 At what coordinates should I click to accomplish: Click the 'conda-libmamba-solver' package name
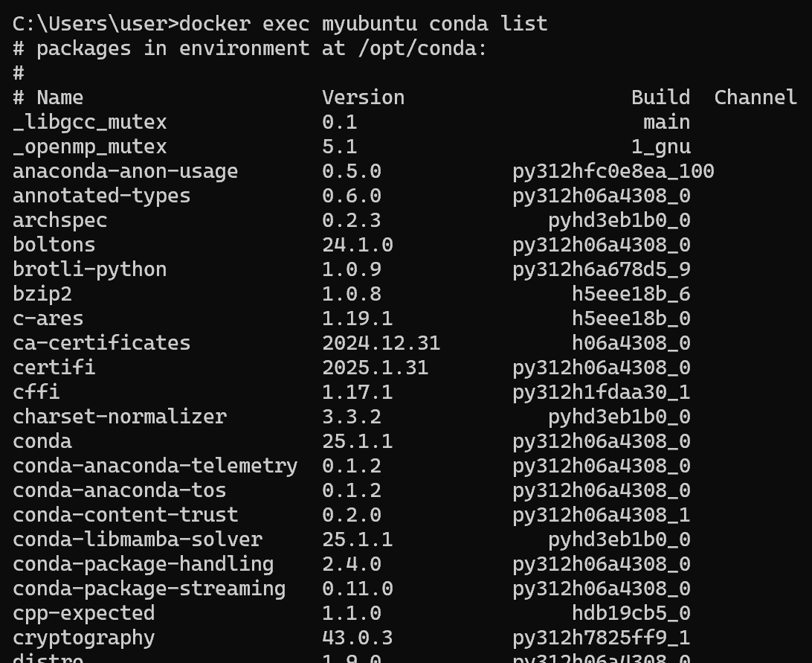(x=137, y=539)
